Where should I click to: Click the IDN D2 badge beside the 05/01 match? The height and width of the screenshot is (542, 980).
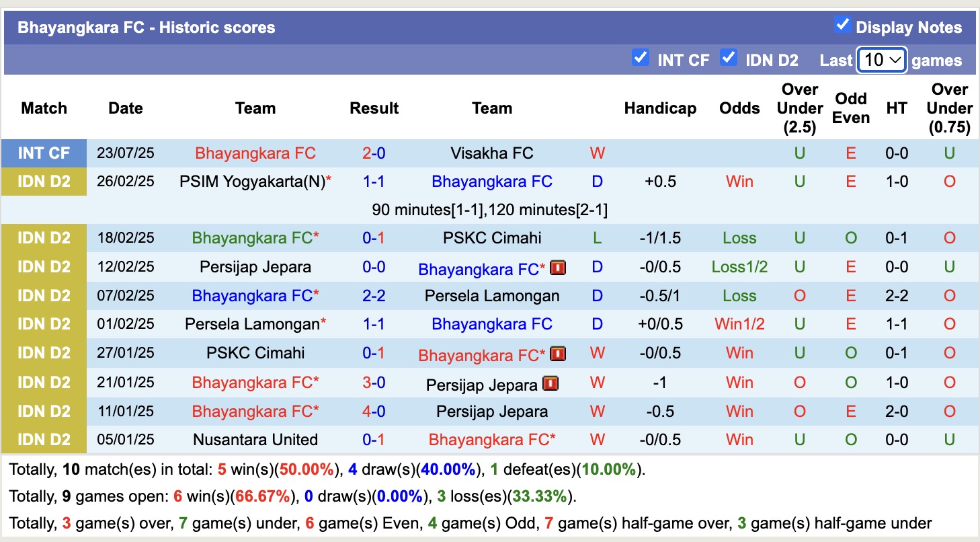(44, 439)
